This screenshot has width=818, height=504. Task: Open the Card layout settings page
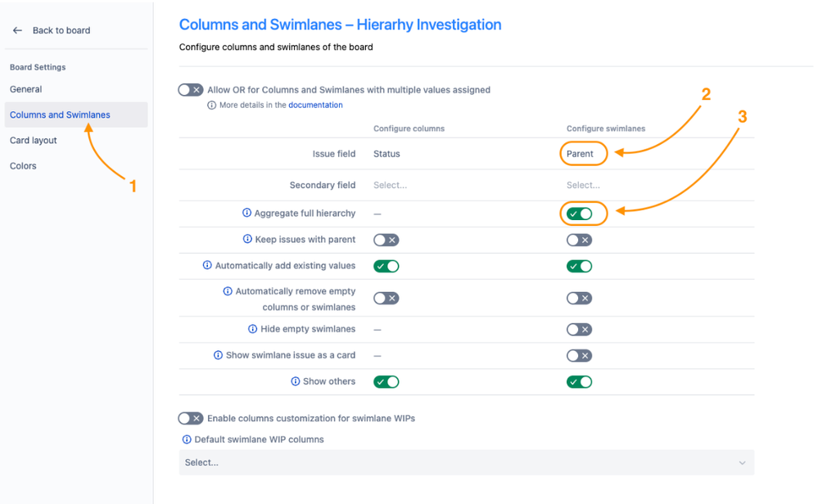point(34,141)
